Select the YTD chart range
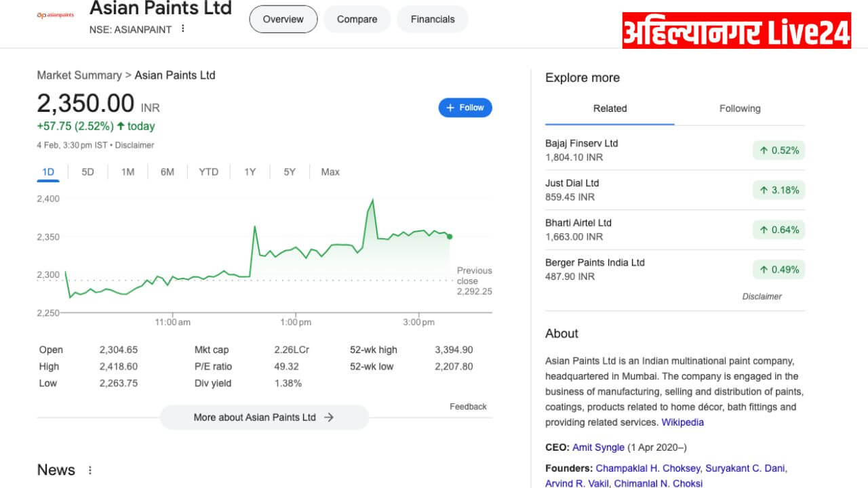The image size is (868, 488). point(209,172)
